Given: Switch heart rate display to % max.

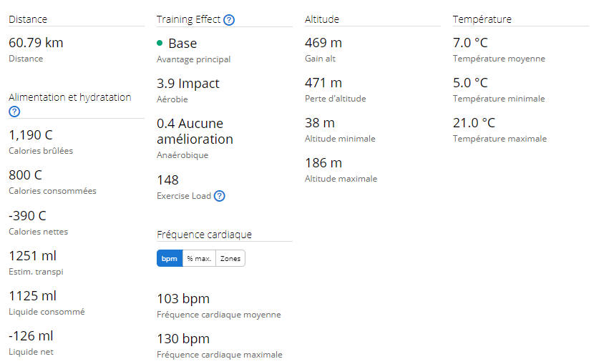Looking at the screenshot, I should click(199, 258).
